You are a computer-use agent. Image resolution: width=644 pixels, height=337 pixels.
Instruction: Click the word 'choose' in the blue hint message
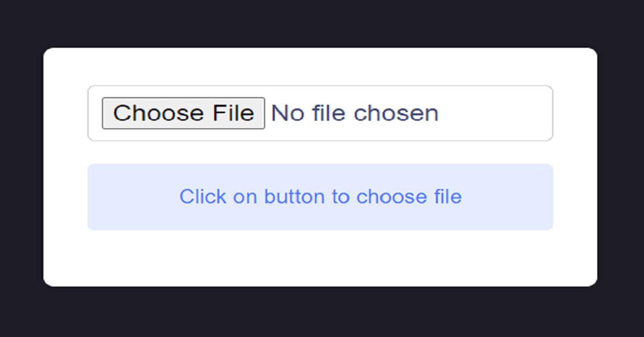coord(391,196)
